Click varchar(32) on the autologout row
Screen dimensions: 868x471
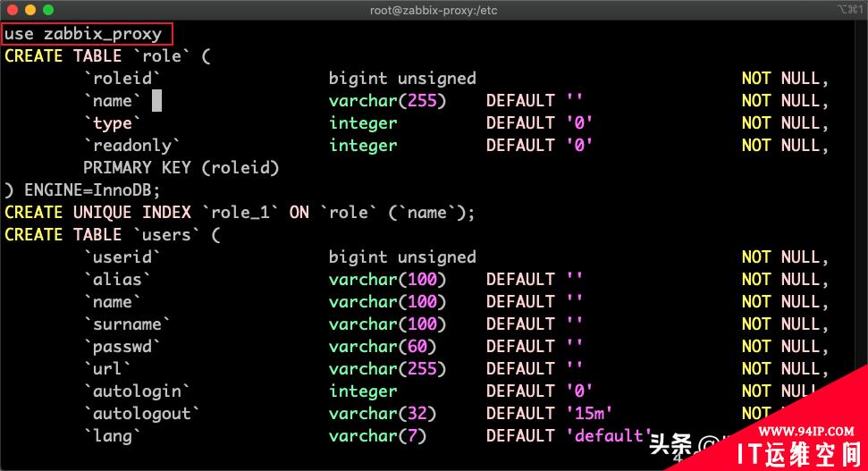pos(382,413)
